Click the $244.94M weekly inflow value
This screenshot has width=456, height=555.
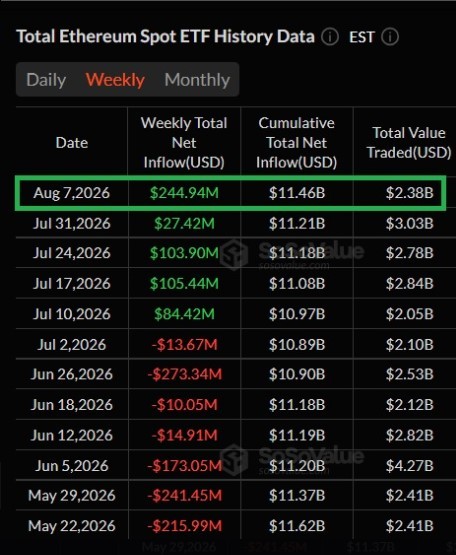click(x=184, y=193)
